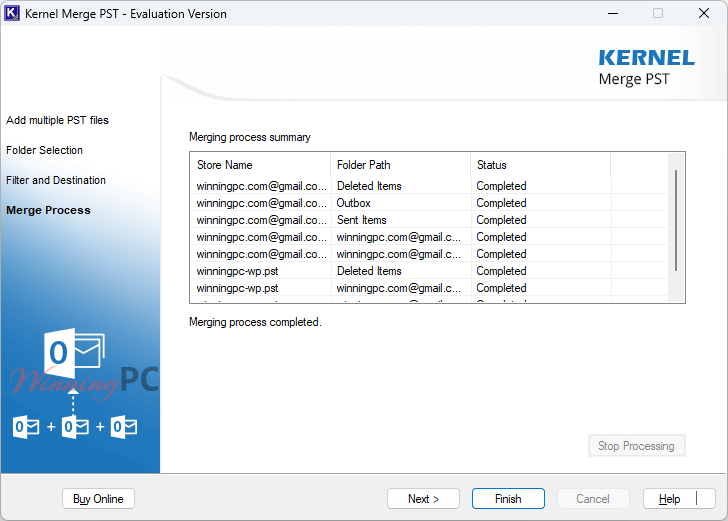Click the Stop Processing button
728x521 pixels.
[x=636, y=446]
